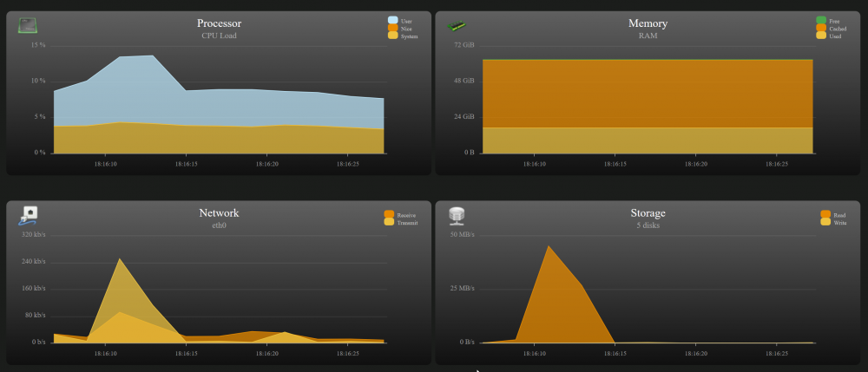Click the 72 GiB axis label in Memory
Viewport: 868px width, 372px height.
[x=464, y=45]
